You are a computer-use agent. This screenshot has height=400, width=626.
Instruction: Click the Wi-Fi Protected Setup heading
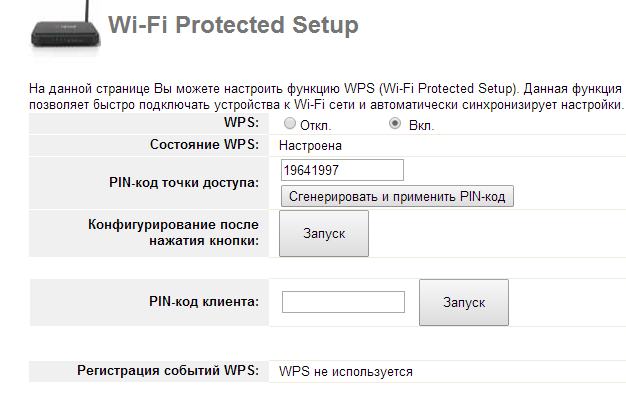[233, 25]
